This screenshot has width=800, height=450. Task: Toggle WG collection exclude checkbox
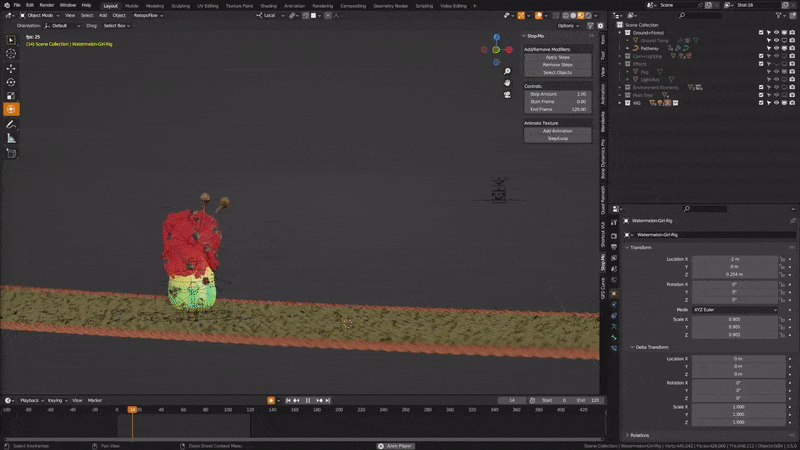point(761,103)
